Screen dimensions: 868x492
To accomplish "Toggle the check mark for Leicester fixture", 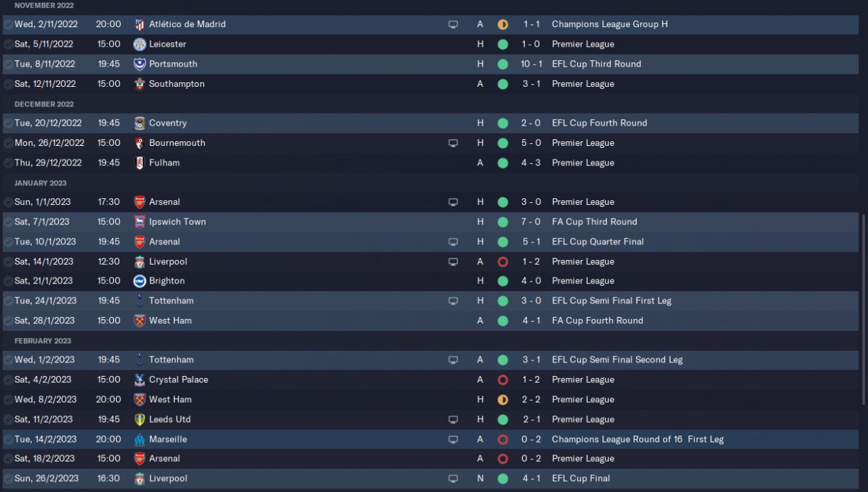I will 8,44.
